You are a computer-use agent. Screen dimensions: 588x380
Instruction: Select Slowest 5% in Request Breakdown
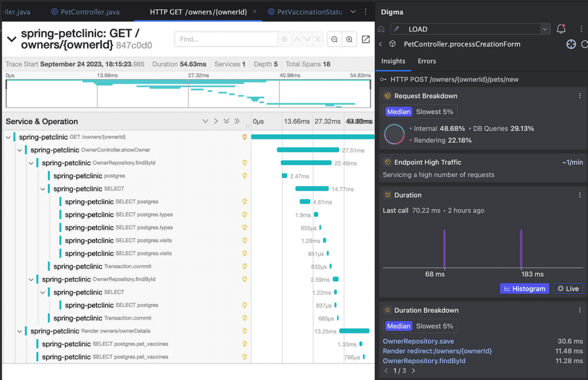435,112
